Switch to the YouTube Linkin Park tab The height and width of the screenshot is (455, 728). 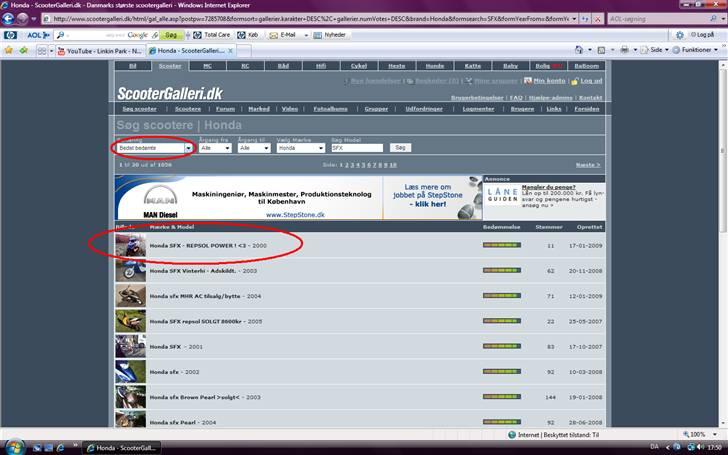tap(99, 49)
